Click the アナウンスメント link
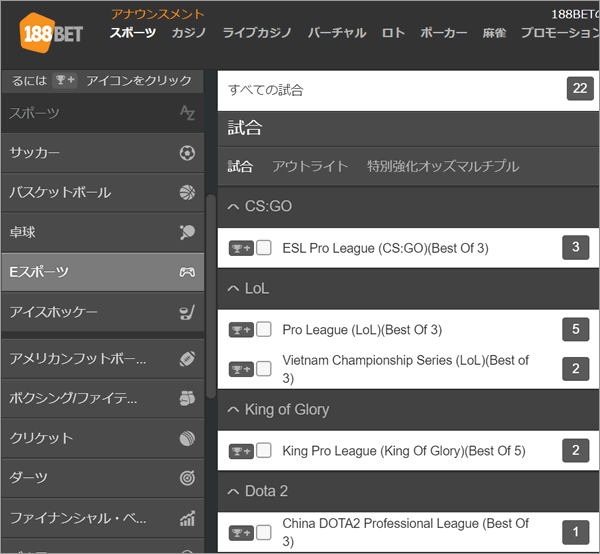 [158, 14]
